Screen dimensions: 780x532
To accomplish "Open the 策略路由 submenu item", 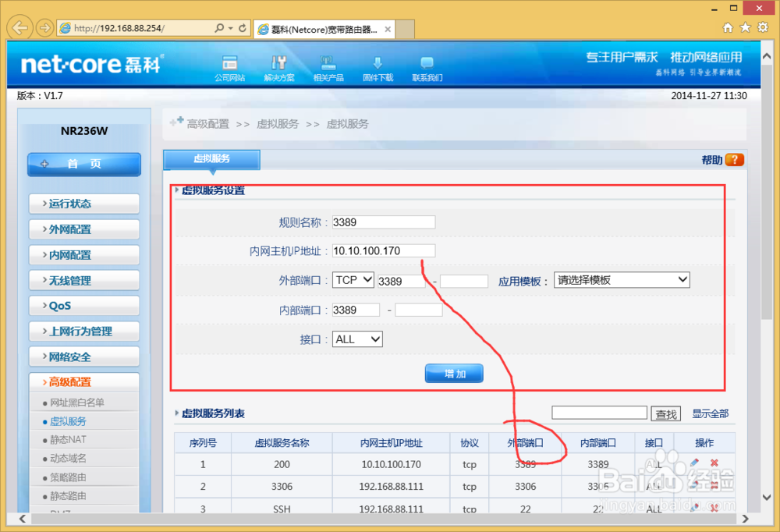I will [68, 477].
